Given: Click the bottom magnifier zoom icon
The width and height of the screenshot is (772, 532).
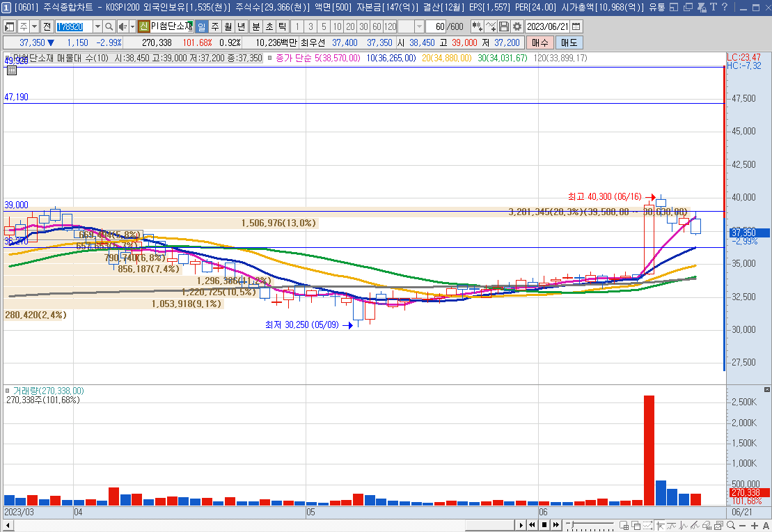Looking at the screenshot, I should point(731,525).
